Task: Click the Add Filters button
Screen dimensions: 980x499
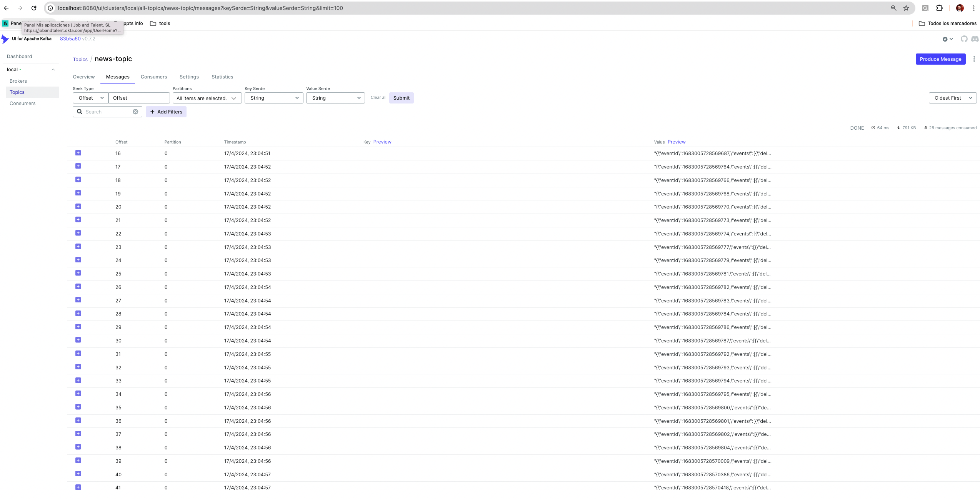Action: click(166, 112)
